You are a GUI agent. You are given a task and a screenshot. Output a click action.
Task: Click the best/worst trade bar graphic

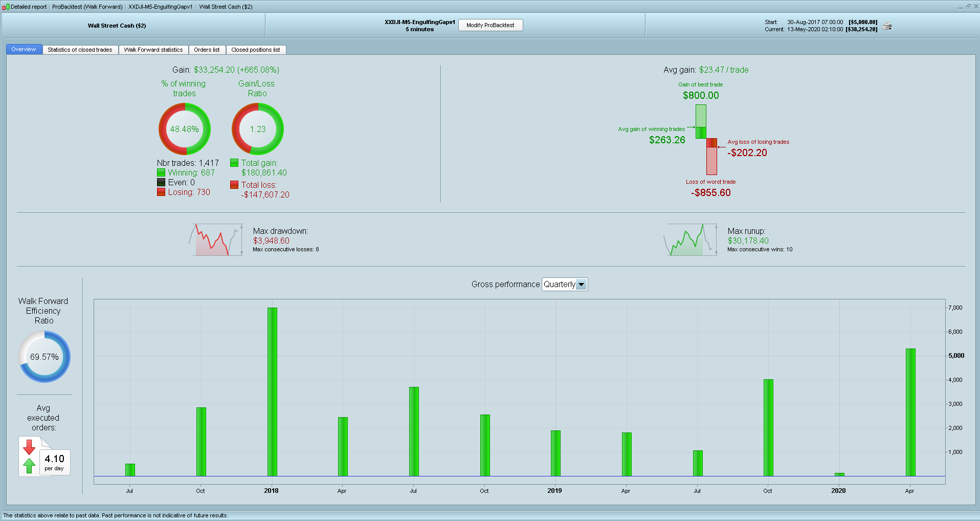[706, 140]
